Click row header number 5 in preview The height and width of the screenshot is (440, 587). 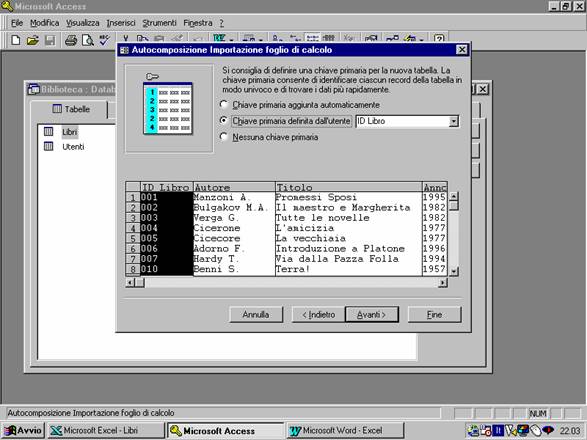point(133,238)
